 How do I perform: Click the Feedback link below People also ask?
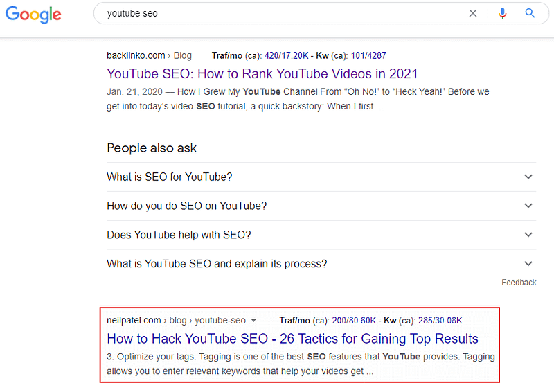coord(519,283)
